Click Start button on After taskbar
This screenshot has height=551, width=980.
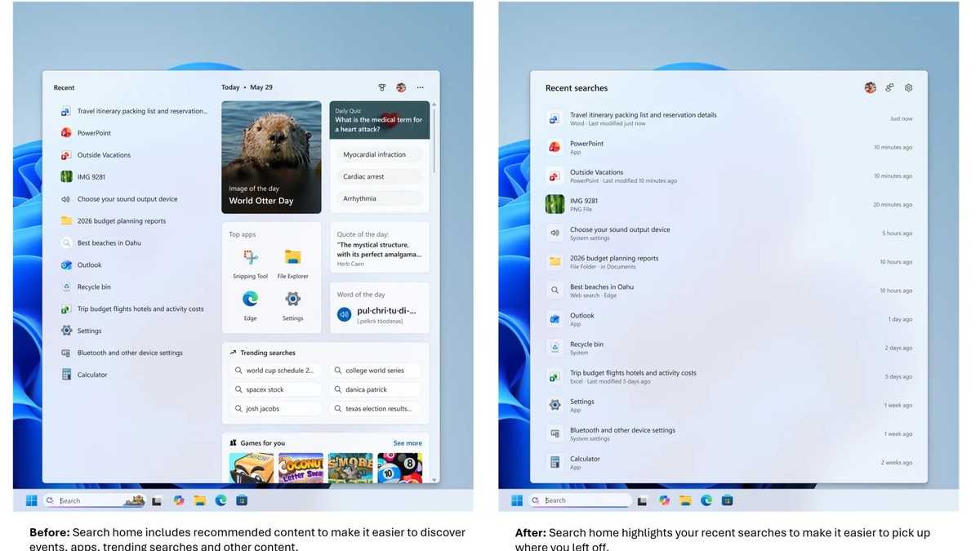pos(517,500)
